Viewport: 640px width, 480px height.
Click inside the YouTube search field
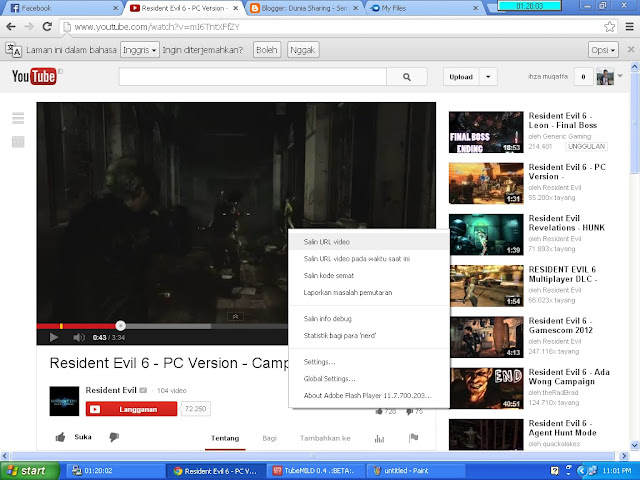(253, 77)
